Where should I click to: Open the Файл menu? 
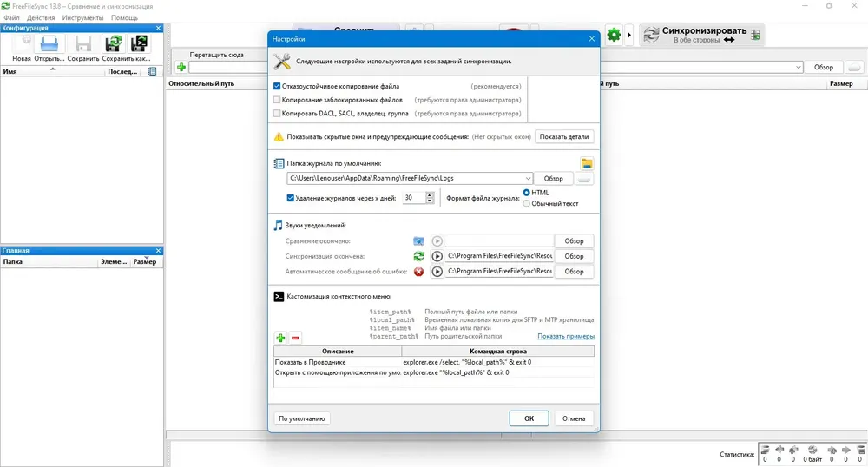[x=11, y=17]
